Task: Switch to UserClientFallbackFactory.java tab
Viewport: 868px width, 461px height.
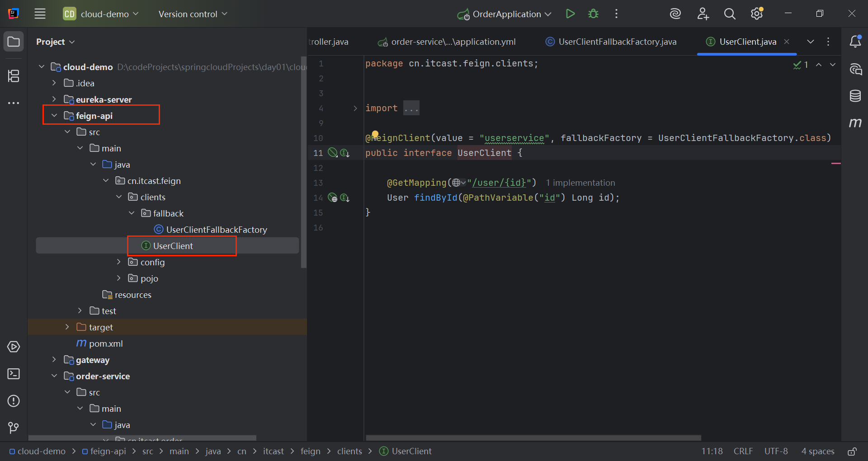Action: (611, 42)
